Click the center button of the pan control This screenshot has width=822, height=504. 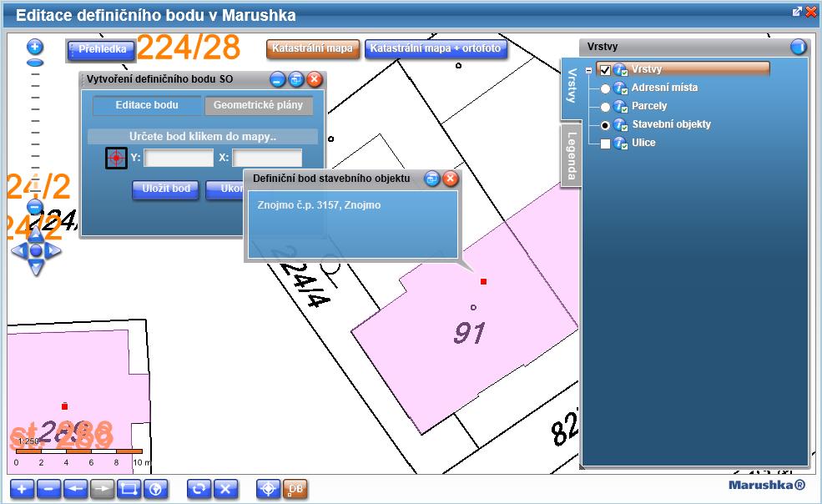[36, 250]
